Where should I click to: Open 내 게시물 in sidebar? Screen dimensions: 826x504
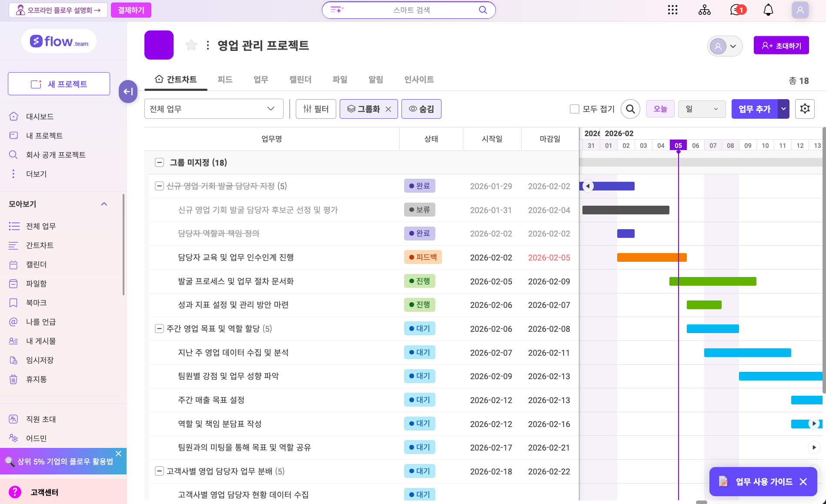40,341
